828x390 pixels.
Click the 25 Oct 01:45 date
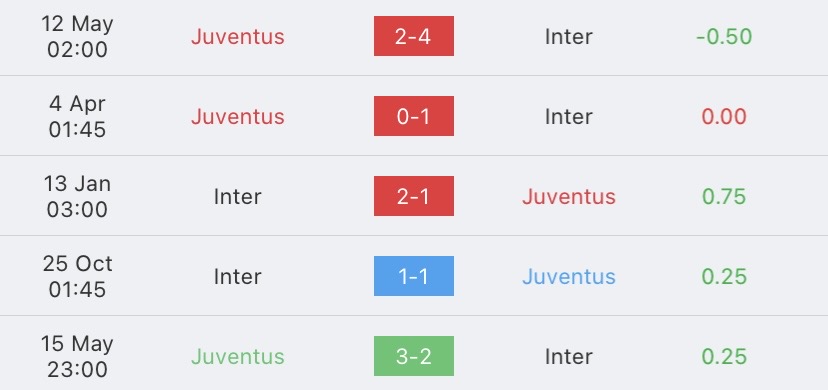click(77, 277)
